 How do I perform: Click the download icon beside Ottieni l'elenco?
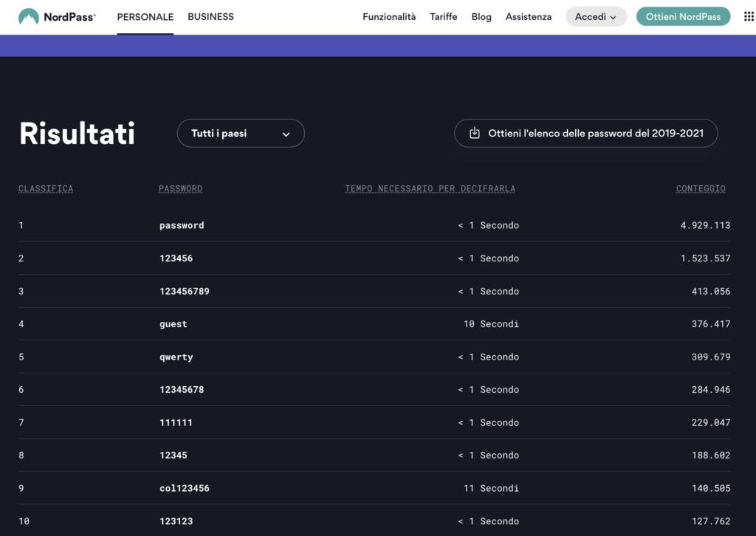(475, 134)
